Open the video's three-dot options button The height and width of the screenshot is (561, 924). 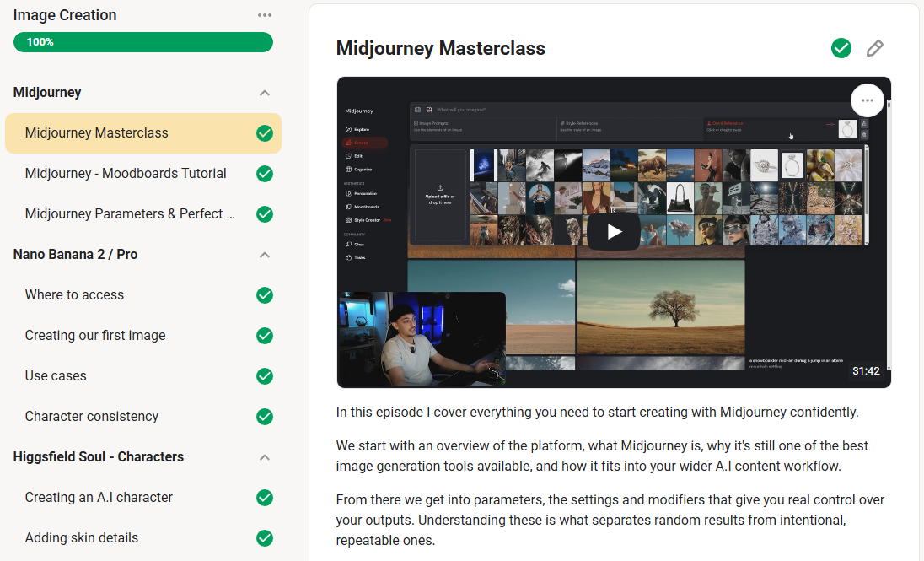pyautogui.click(x=867, y=100)
